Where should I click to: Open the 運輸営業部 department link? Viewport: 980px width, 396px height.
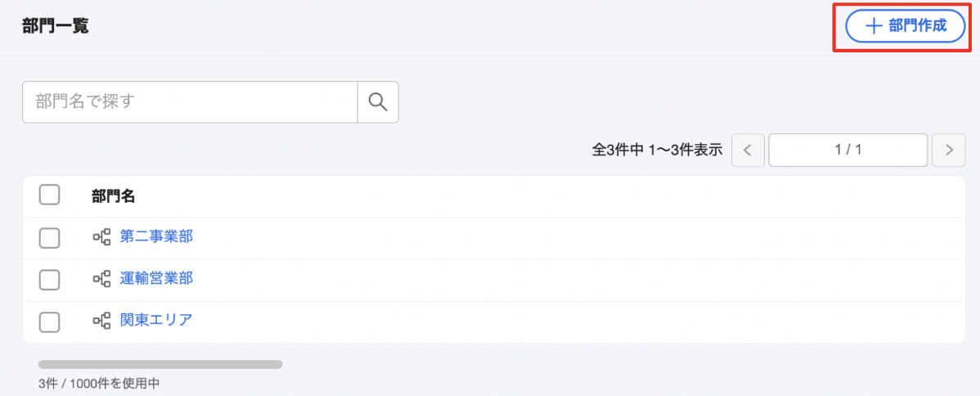coord(156,278)
